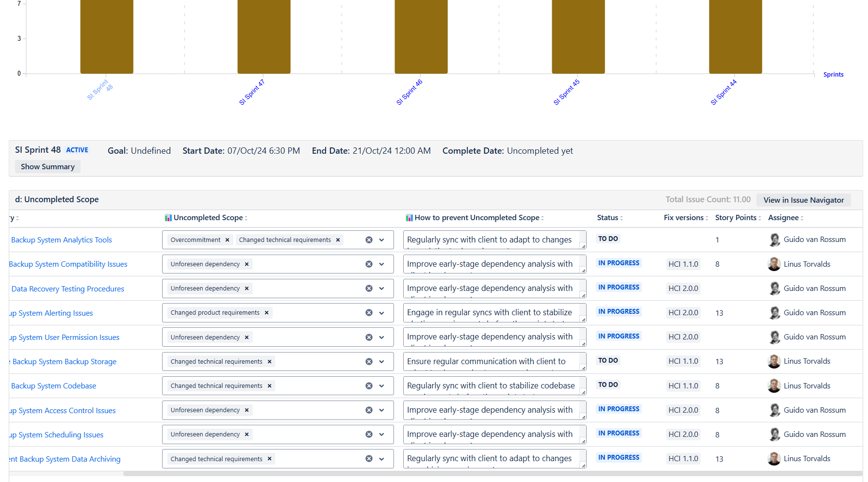Open the Backup System Analytics Tools issue link
Viewport: 868px width, 482px height.
click(61, 240)
